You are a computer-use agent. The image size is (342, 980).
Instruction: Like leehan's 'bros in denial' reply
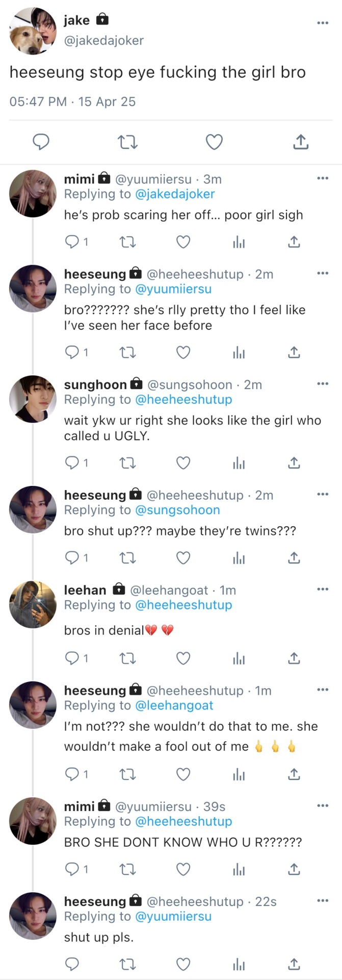pos(183,658)
